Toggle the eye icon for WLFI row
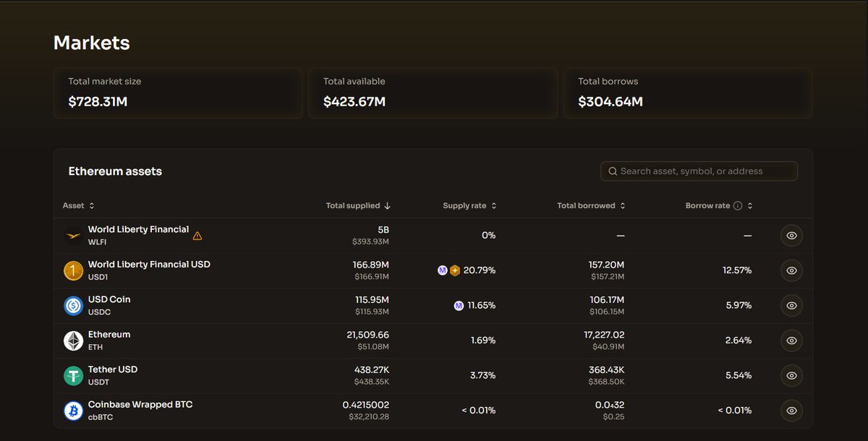Viewport: 868px width, 441px height. click(791, 236)
